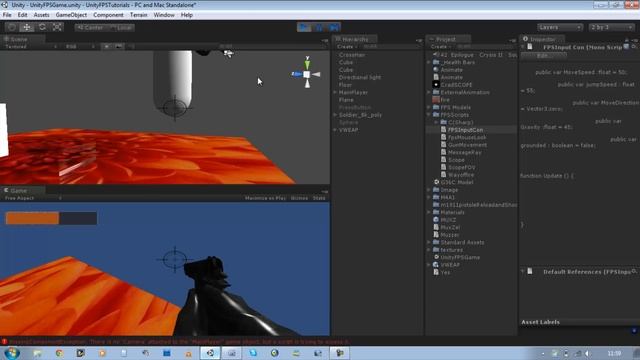Toggle Stats in Game view
The image size is (640, 360).
[x=319, y=198]
